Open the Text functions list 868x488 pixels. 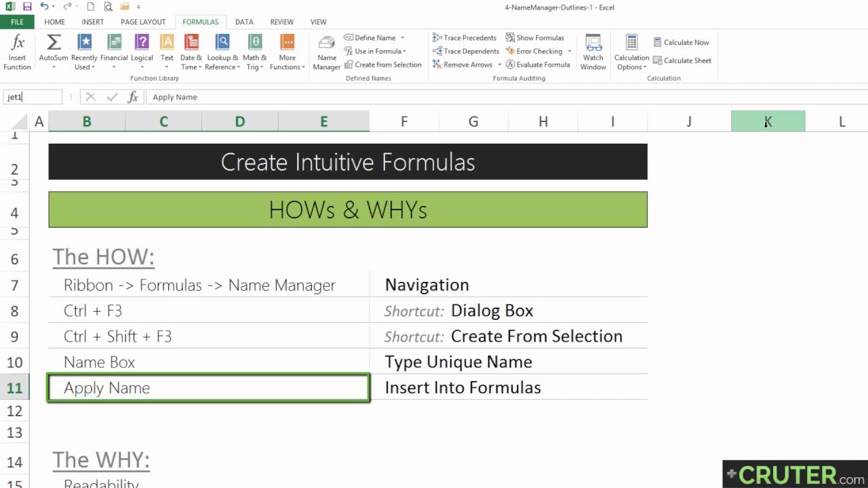point(167,53)
